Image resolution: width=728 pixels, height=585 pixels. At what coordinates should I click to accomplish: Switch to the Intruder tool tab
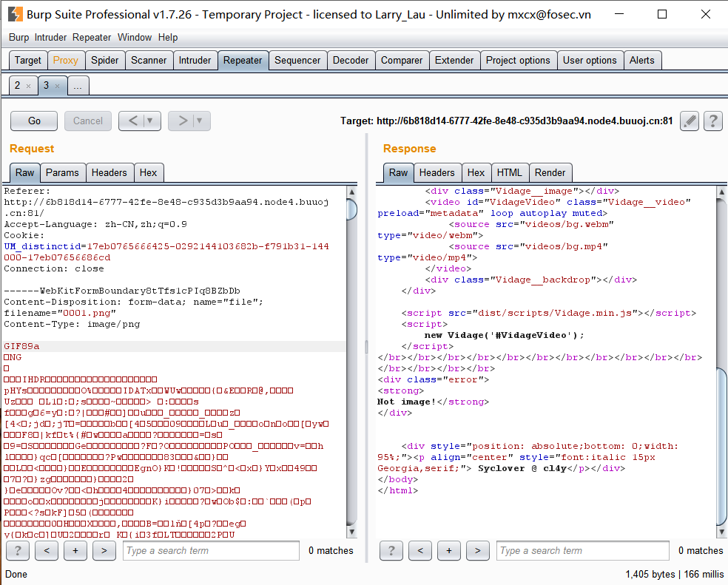[x=195, y=61]
